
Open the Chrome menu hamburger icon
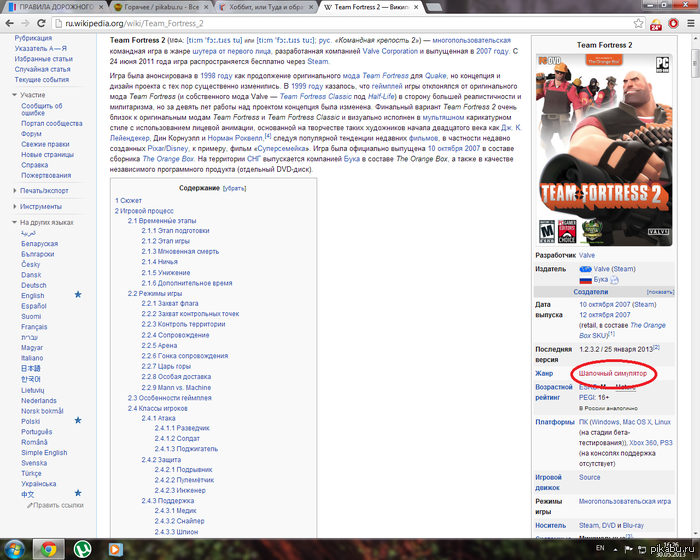tap(690, 23)
